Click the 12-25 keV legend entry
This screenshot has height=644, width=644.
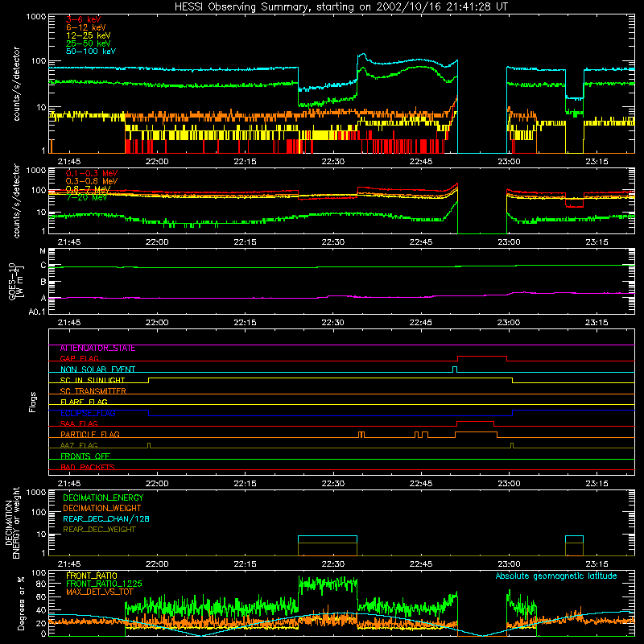tap(89, 35)
